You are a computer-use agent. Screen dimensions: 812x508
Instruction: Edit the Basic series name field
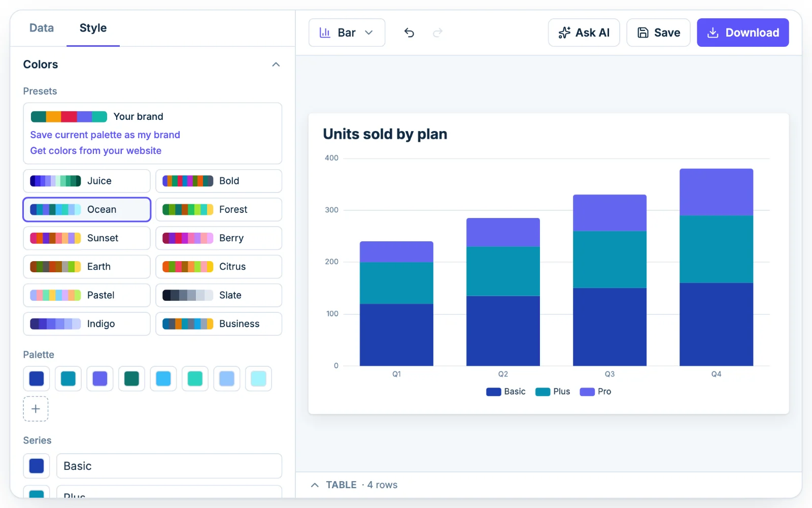[169, 466]
